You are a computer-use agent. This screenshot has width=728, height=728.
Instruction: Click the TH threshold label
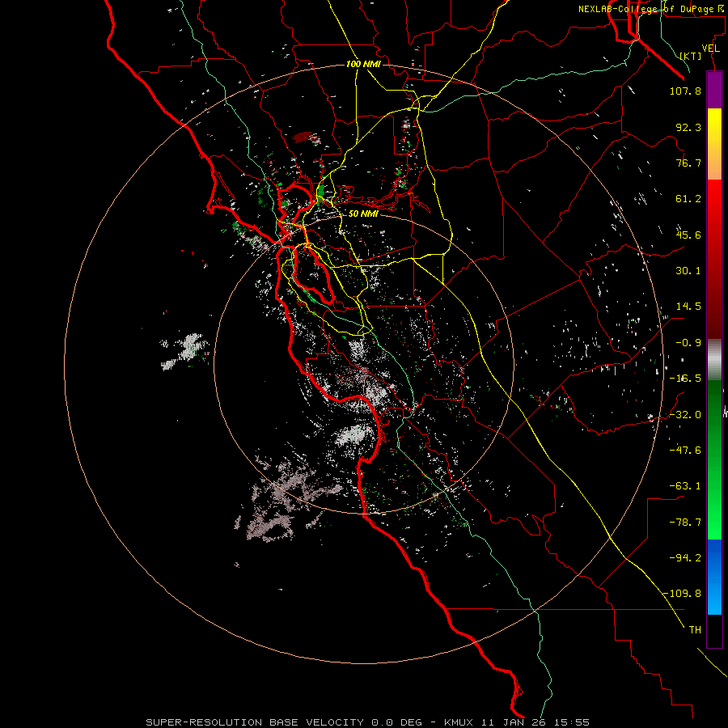[695, 630]
